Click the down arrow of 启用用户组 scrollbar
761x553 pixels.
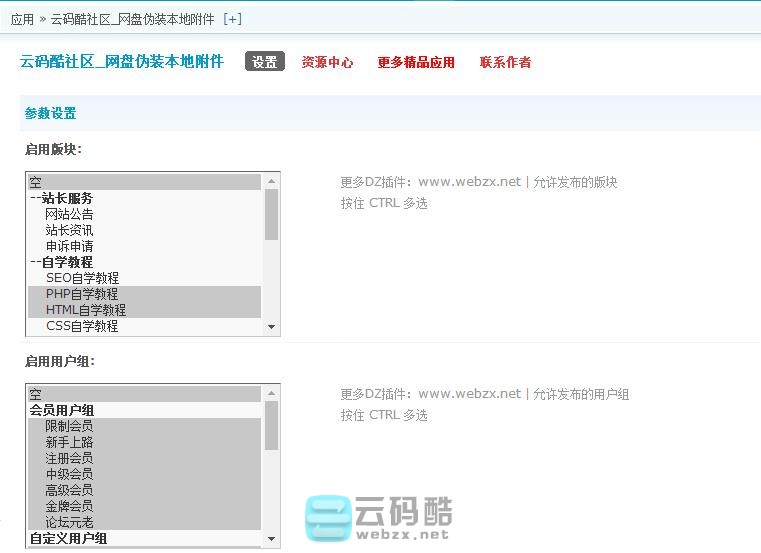point(271,538)
